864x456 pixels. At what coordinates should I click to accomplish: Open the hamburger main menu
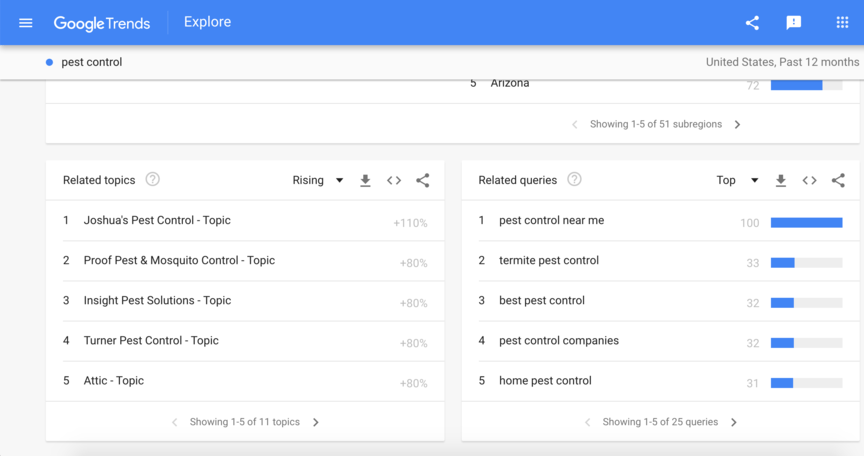tap(25, 23)
